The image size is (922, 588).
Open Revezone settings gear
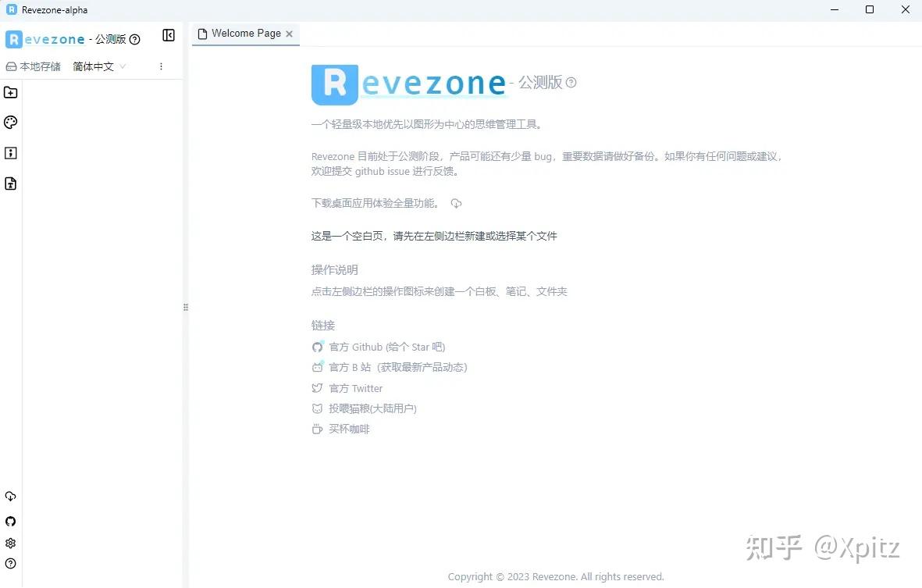click(10, 543)
